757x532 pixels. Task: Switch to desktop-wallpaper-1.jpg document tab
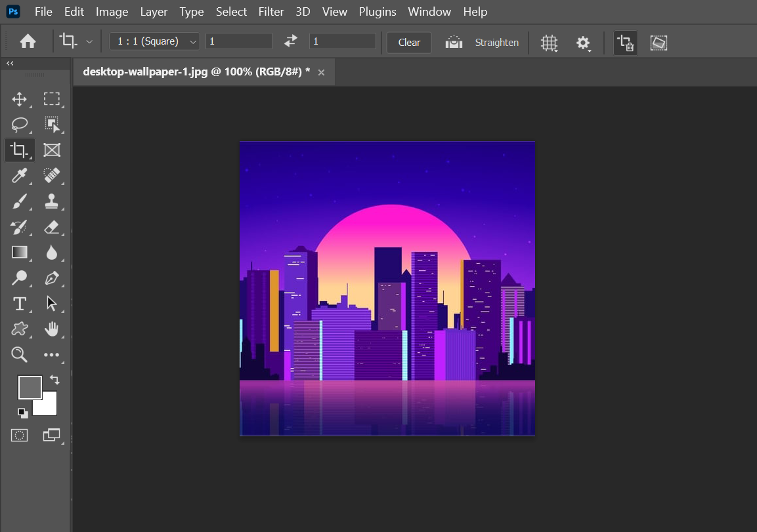tap(196, 72)
